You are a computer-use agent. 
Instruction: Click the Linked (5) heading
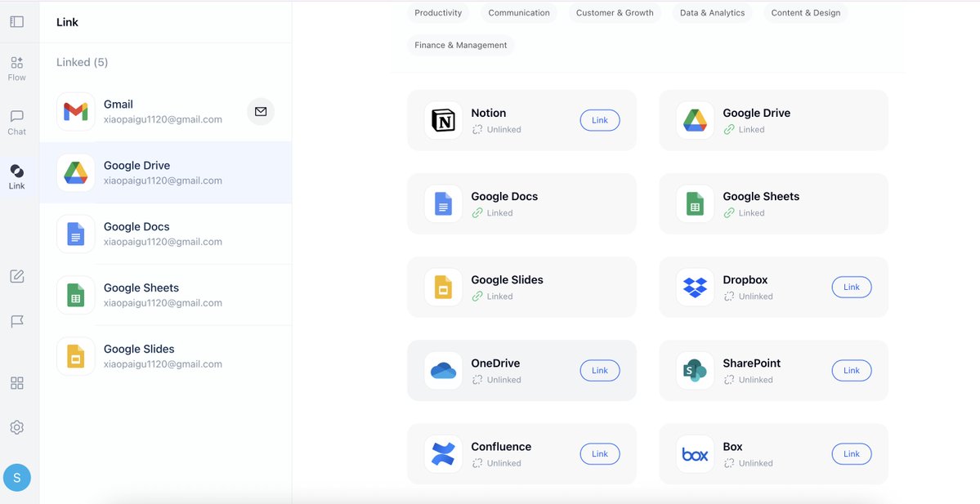click(82, 62)
